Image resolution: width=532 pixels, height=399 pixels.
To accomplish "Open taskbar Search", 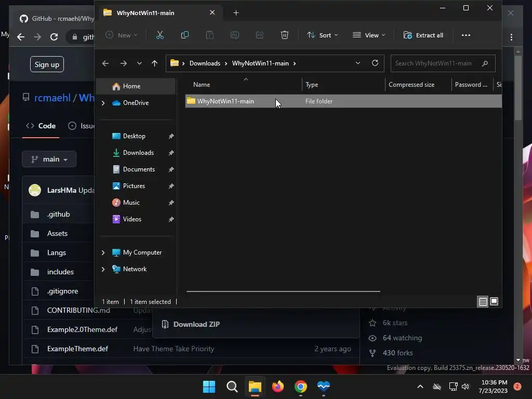I will point(232,387).
